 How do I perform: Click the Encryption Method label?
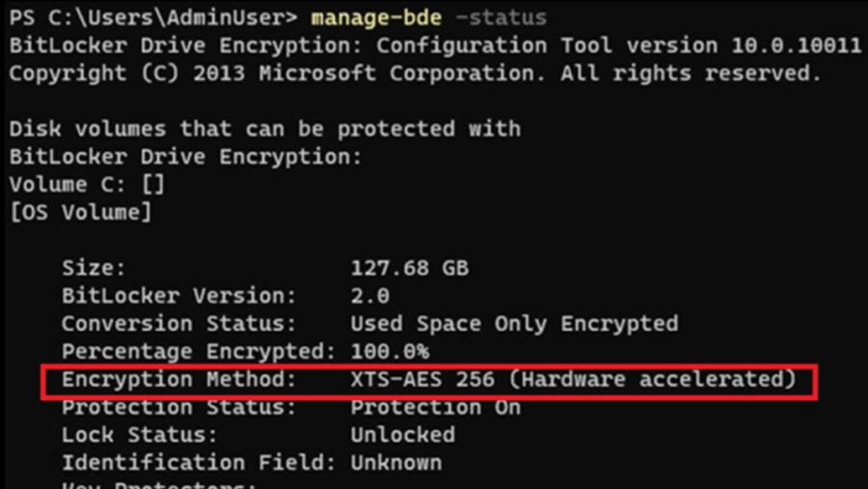click(x=179, y=380)
